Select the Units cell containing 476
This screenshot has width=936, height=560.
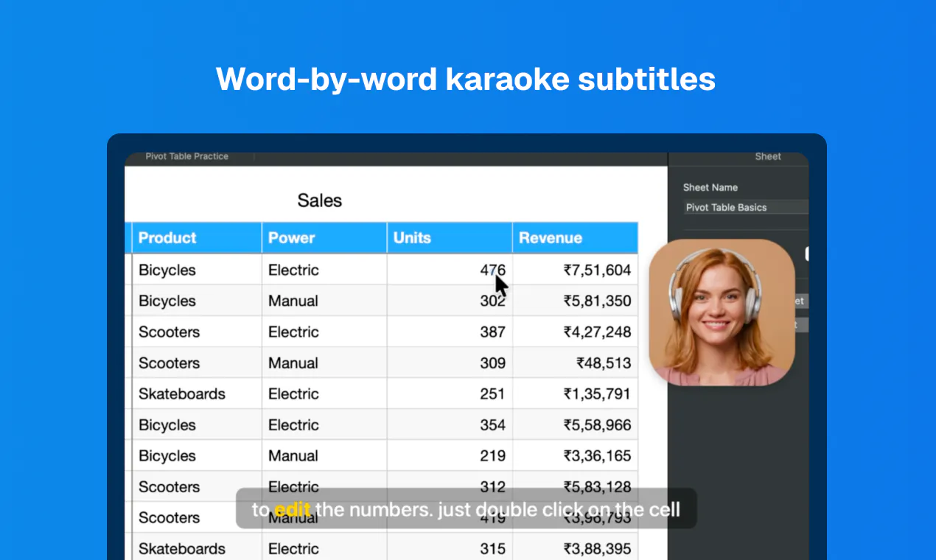tap(450, 270)
